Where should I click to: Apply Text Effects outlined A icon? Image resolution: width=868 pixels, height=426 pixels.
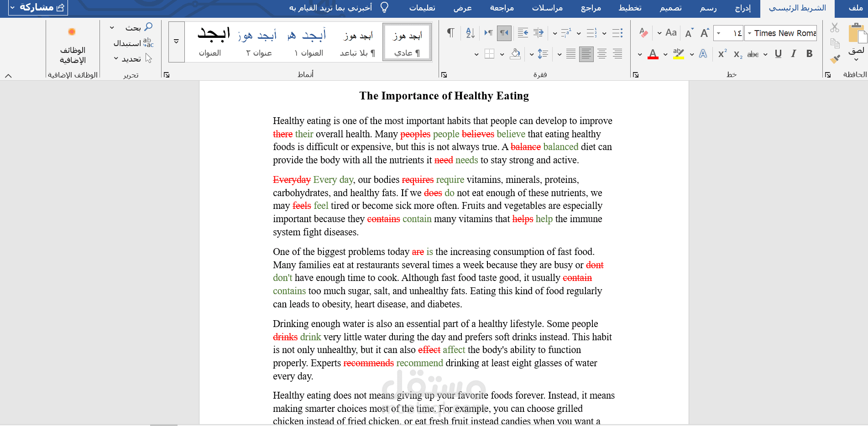coord(703,54)
